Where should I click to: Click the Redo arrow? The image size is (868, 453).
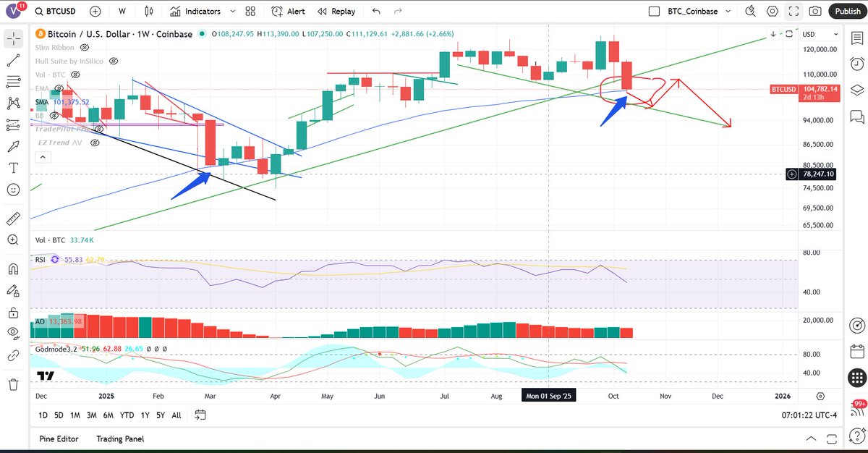tap(397, 12)
